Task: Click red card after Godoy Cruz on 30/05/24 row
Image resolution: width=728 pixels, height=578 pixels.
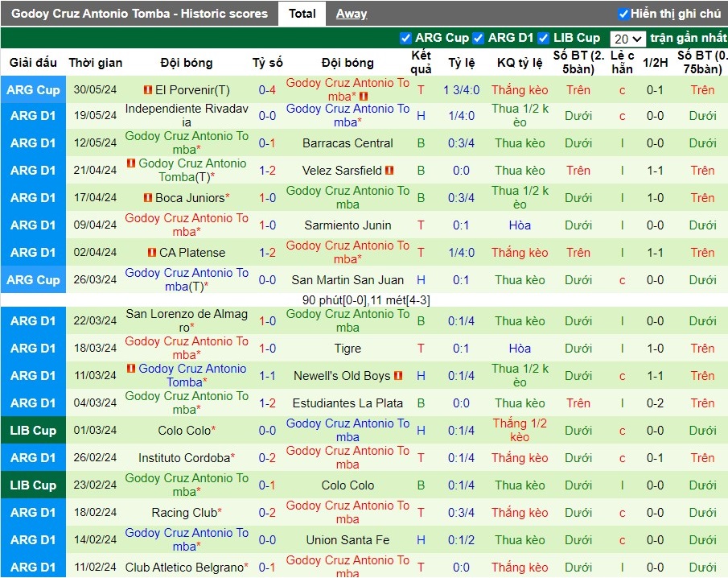Action: click(364, 97)
